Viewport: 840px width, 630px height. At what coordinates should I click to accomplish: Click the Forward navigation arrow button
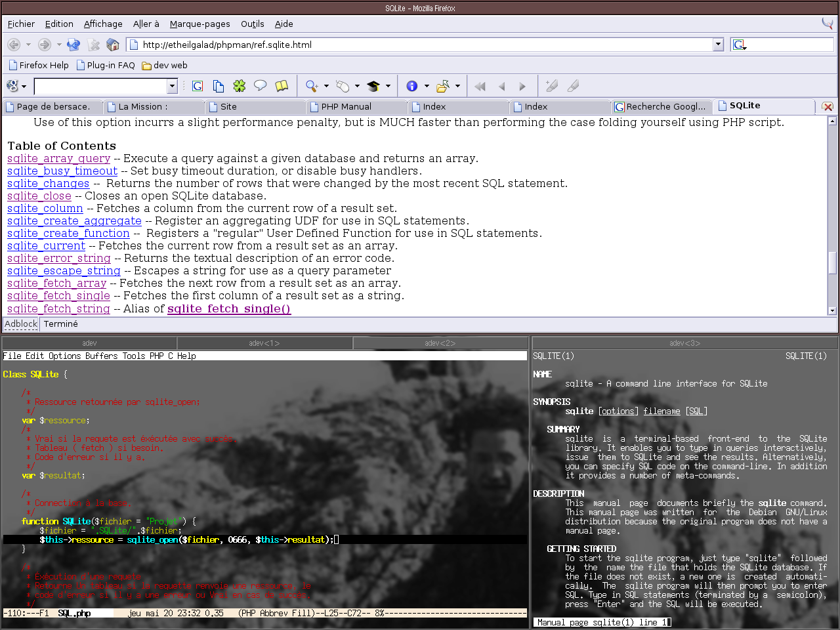[45, 45]
